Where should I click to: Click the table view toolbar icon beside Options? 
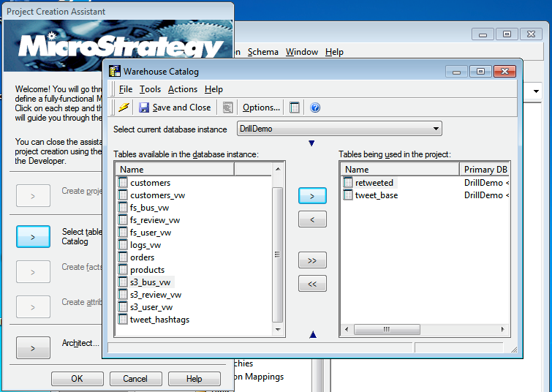(x=295, y=108)
